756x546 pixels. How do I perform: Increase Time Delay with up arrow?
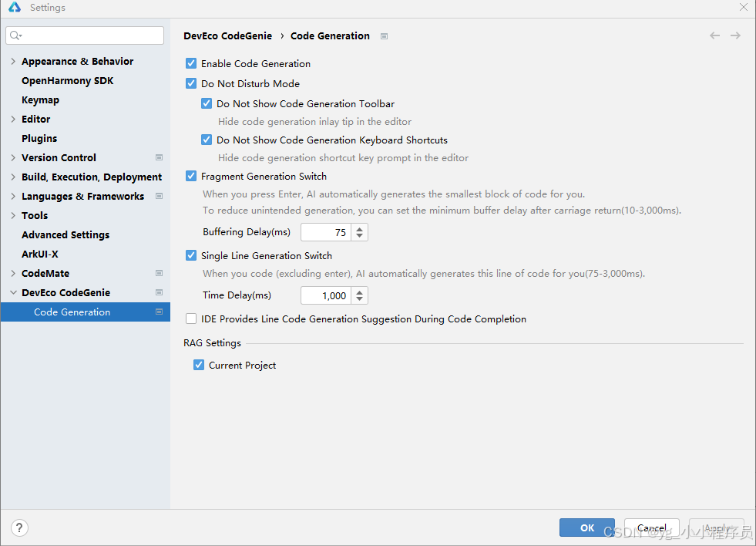click(360, 292)
